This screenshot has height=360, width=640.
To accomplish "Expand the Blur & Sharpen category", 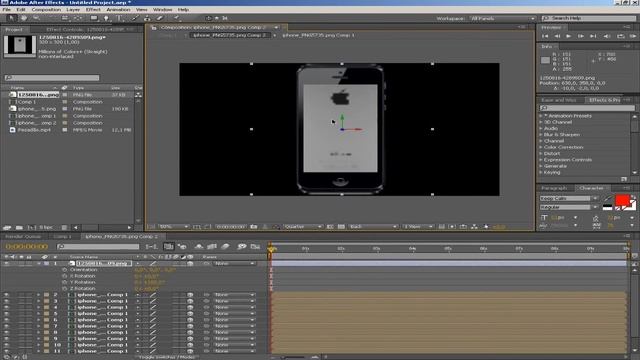I will [541, 135].
